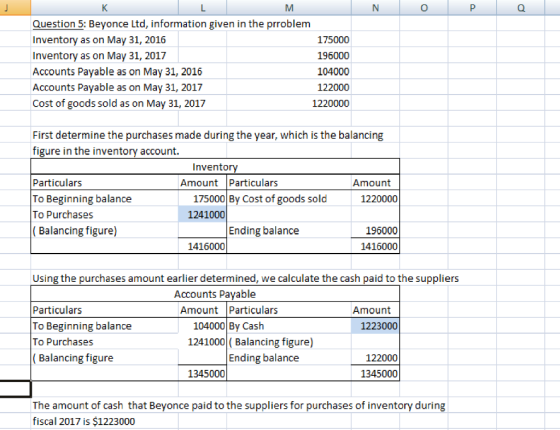
Task: Select column K header
Action: point(104,8)
